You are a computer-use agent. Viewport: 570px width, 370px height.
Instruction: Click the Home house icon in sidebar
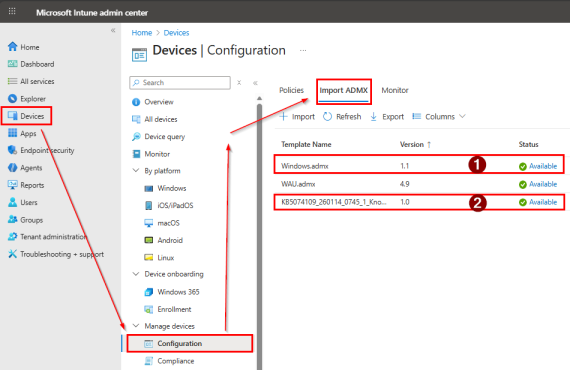pyautogui.click(x=12, y=47)
